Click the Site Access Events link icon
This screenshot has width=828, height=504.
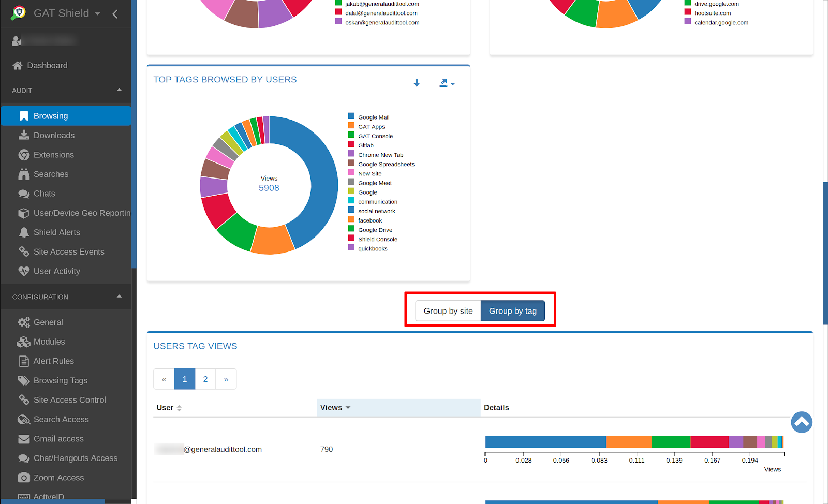click(24, 251)
